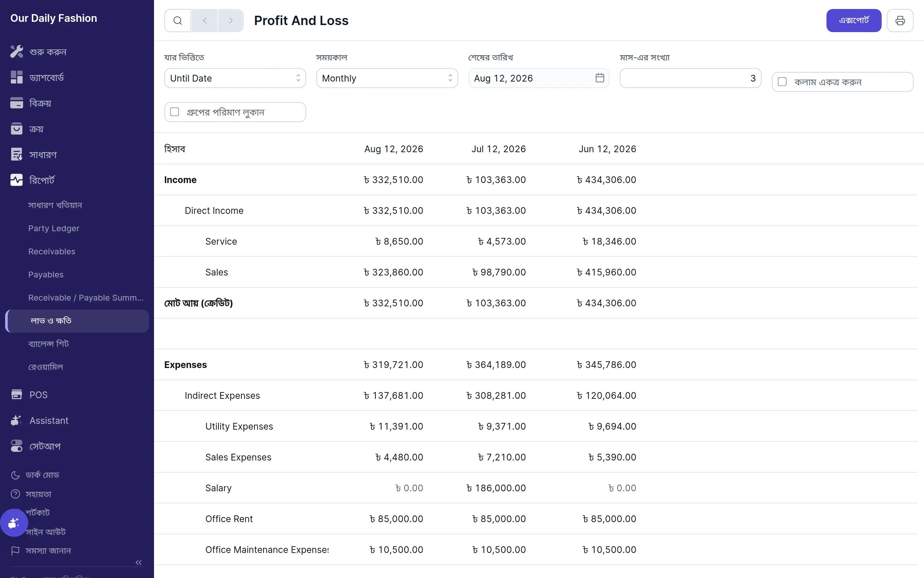Screen dimensions: 924x578
Task: Click the এক্সপোর্ট export button
Action: (x=854, y=21)
